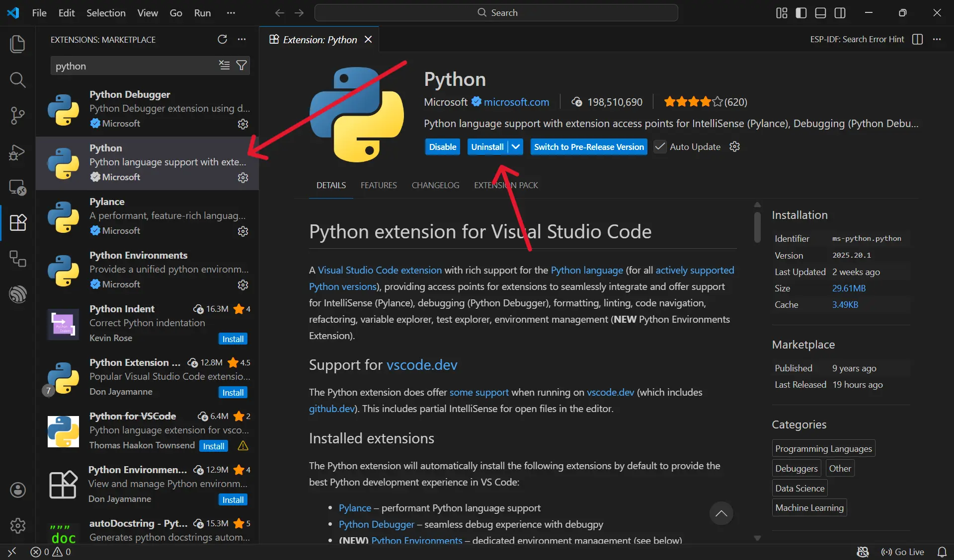
Task: Open the Selection menu
Action: (x=106, y=13)
